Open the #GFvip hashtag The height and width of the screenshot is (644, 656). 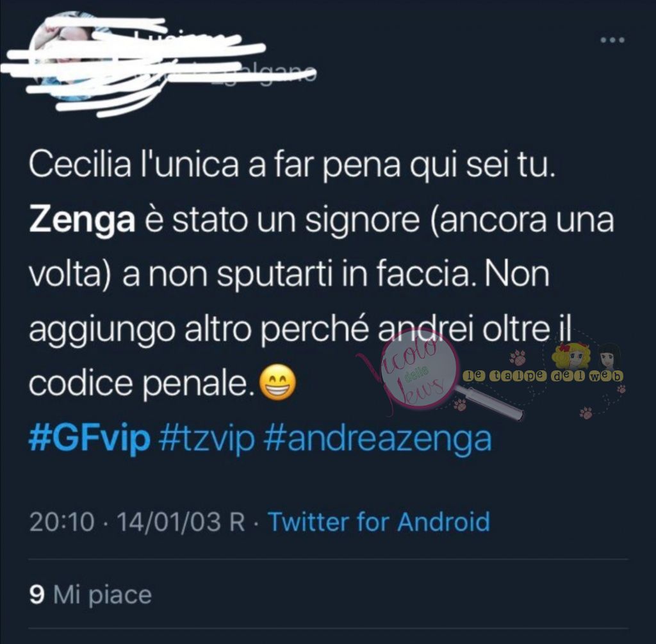pyautogui.click(x=89, y=439)
